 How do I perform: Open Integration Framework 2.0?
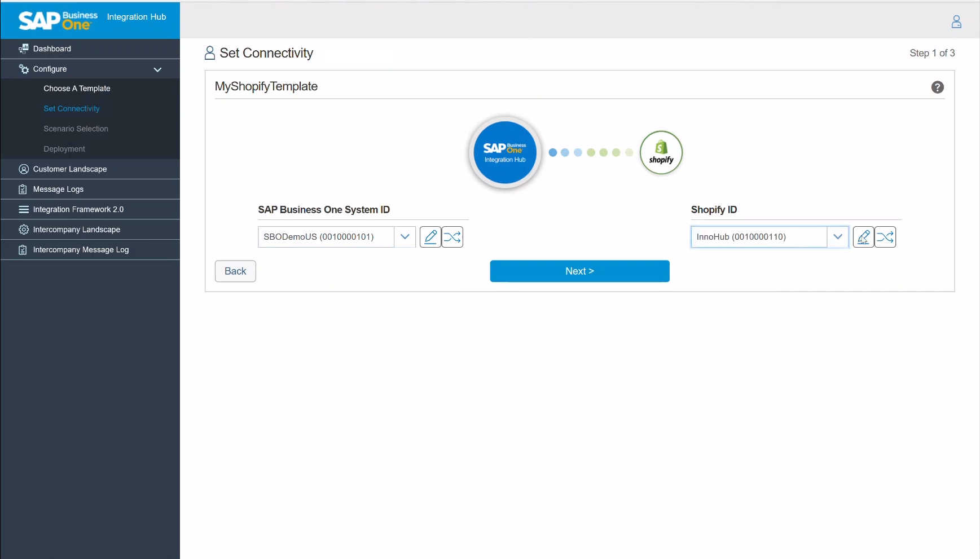point(90,209)
